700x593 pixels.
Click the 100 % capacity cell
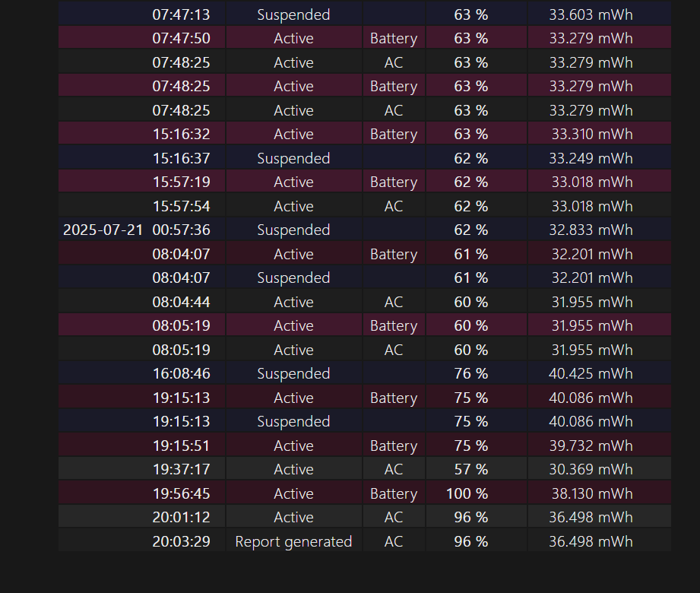467,493
